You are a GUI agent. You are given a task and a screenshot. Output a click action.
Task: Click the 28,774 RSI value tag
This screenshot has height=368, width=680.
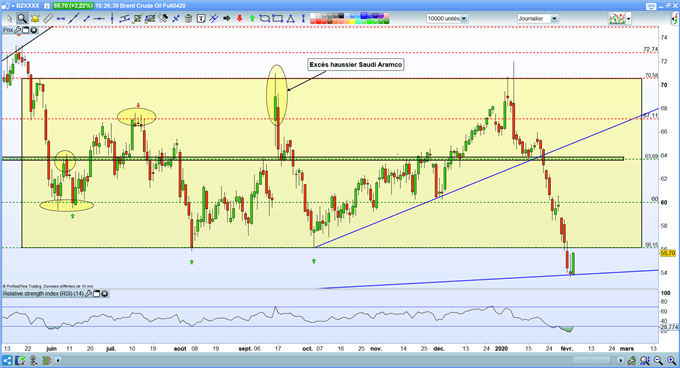(x=669, y=327)
